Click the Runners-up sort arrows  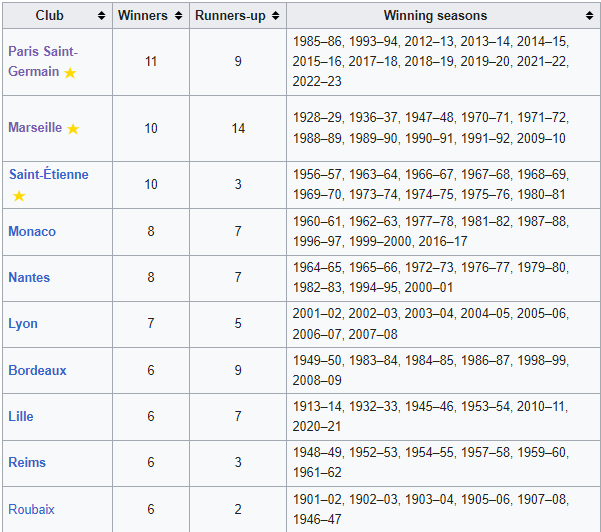click(x=275, y=16)
